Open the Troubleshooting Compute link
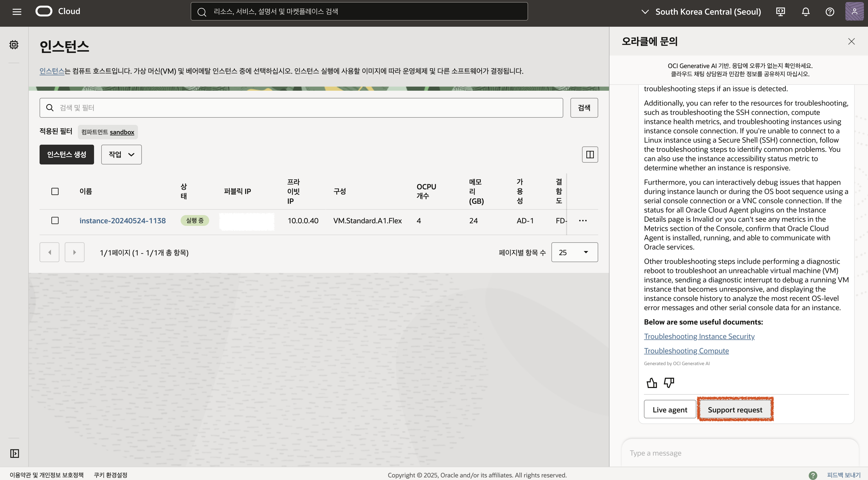This screenshot has width=868, height=480. 686,351
